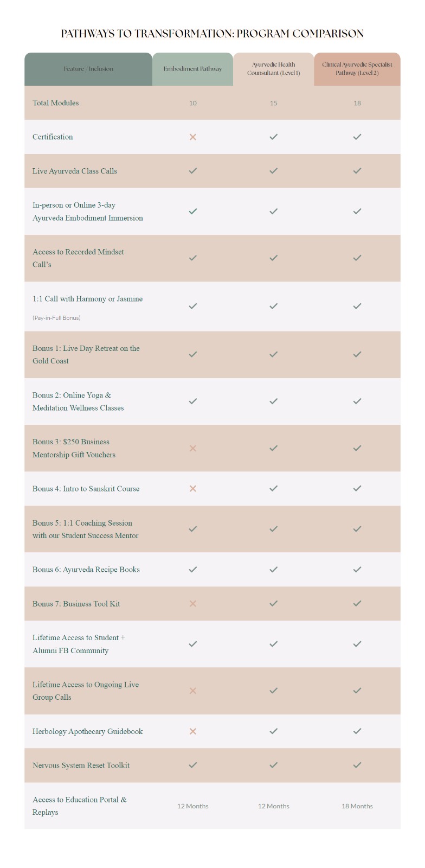Click the Herbology Apothecary Guidebook cross icon
The image size is (425, 868).
pos(192,731)
